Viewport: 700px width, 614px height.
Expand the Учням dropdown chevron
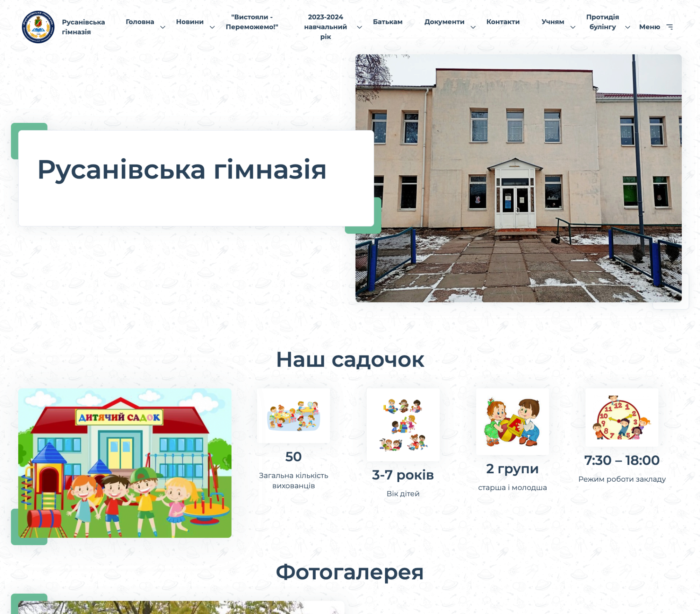click(573, 27)
